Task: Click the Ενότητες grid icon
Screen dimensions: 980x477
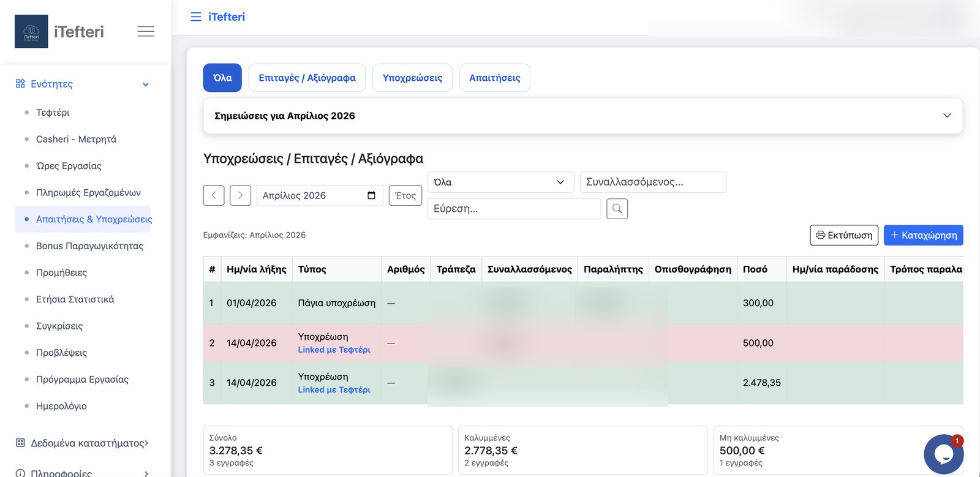Action: pyautogui.click(x=20, y=83)
